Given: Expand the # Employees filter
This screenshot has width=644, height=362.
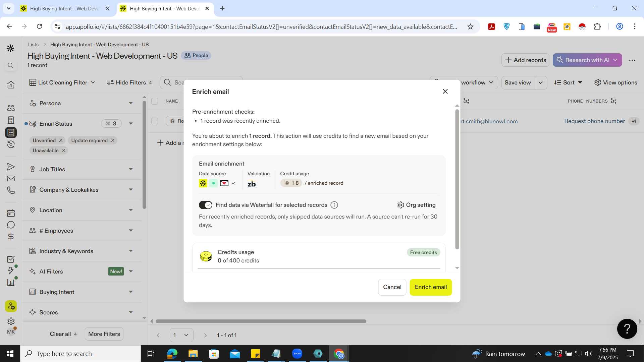Looking at the screenshot, I should (x=131, y=231).
